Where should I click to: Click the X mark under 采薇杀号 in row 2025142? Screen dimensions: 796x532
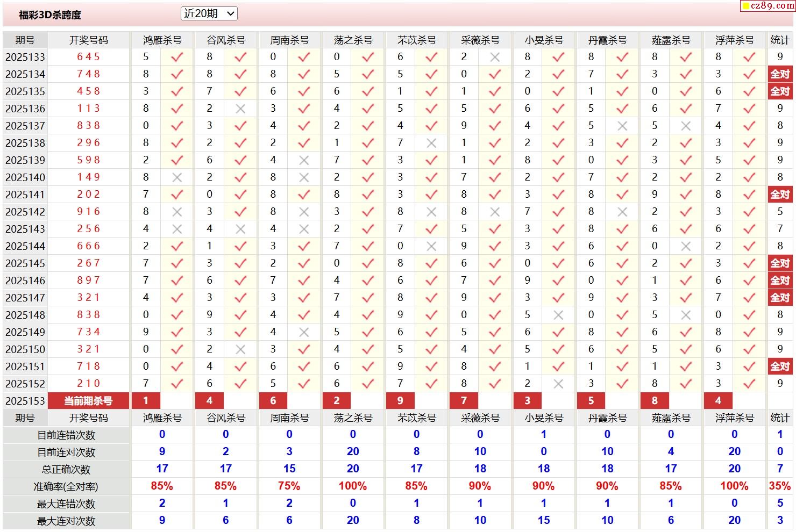pyautogui.click(x=495, y=212)
